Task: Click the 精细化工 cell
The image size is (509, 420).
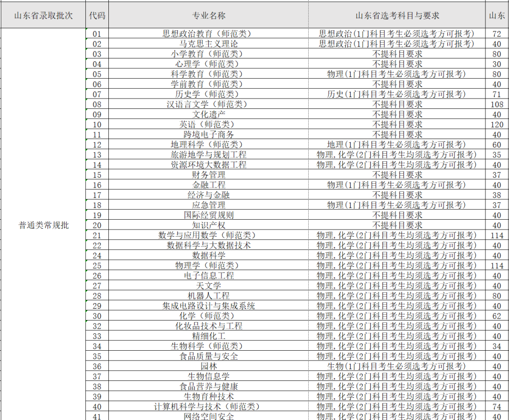Action: pyautogui.click(x=208, y=335)
